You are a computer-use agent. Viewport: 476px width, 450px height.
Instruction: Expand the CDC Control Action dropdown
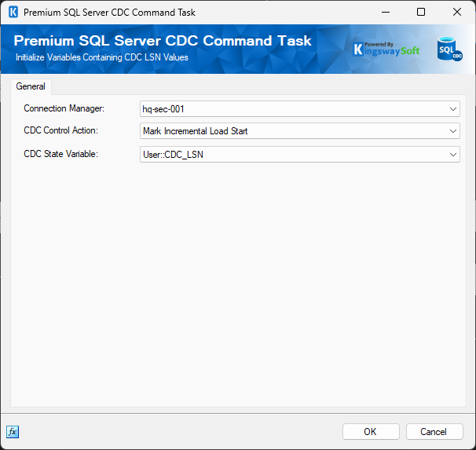pyautogui.click(x=299, y=131)
